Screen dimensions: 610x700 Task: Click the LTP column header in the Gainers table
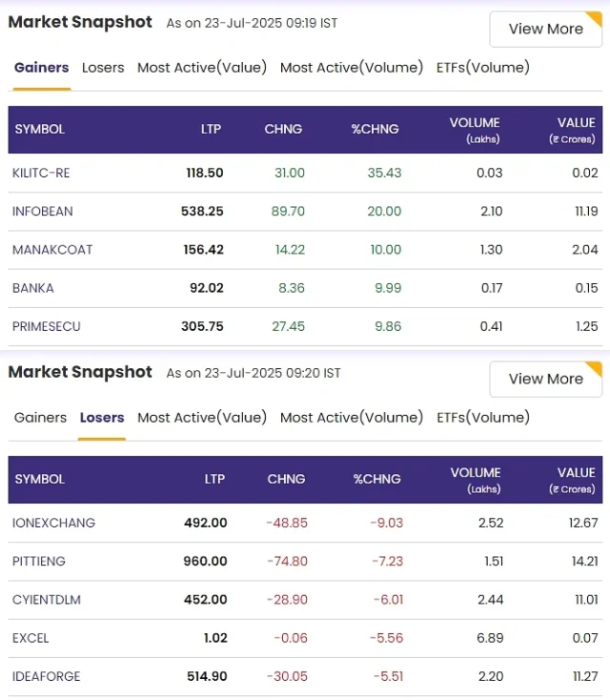click(211, 129)
